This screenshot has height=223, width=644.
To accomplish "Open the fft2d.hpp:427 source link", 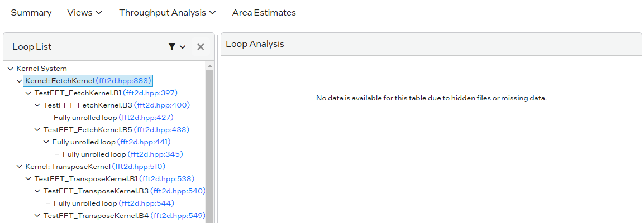I will click(x=146, y=118).
